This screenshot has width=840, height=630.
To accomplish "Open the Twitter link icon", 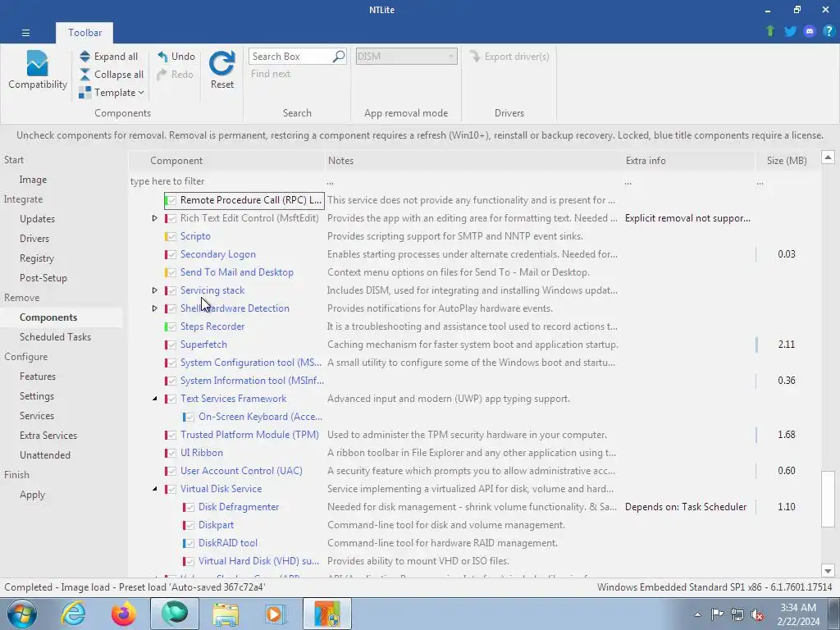I will 790,31.
